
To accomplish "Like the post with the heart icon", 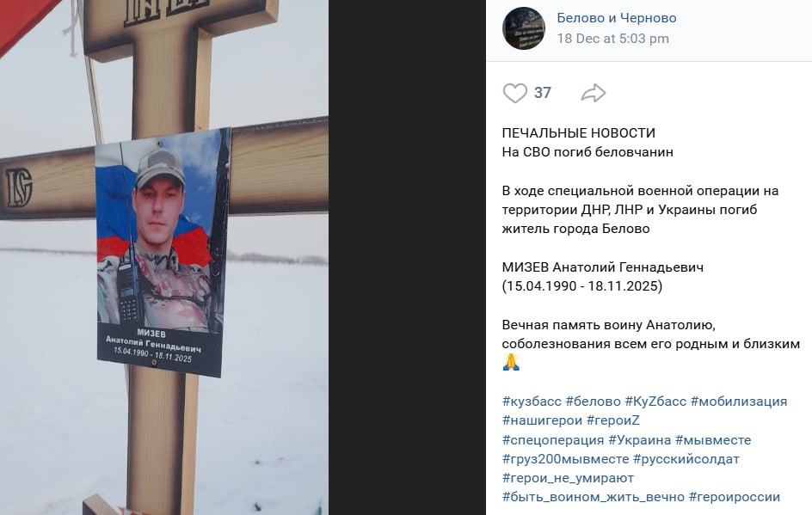I will (514, 93).
